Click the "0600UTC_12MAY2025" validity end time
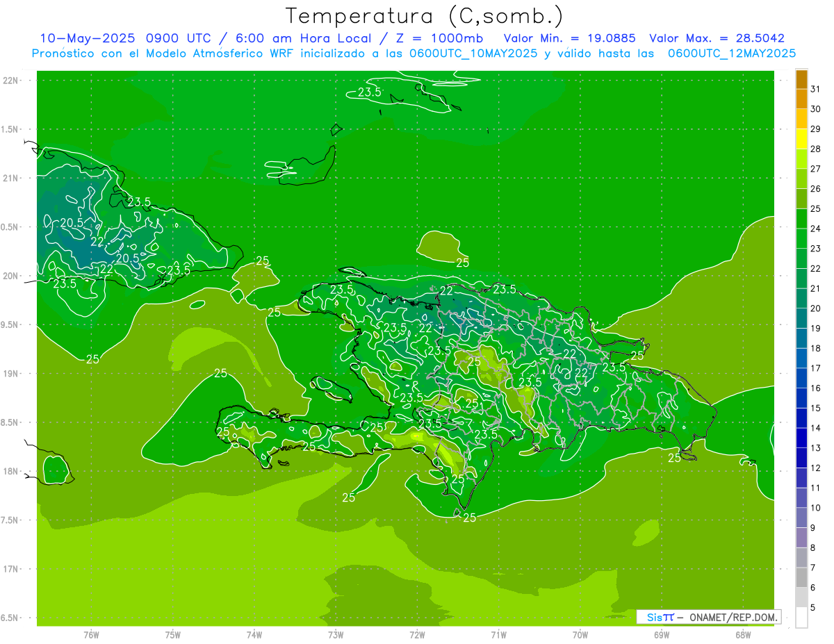The height and width of the screenshot is (644, 834). click(x=732, y=53)
